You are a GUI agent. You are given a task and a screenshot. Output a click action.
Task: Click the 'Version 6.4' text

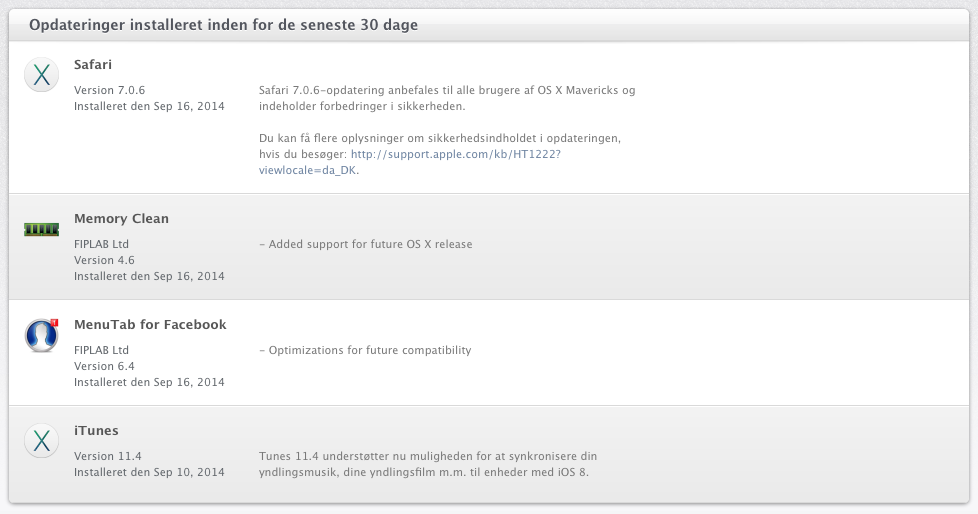click(x=104, y=366)
